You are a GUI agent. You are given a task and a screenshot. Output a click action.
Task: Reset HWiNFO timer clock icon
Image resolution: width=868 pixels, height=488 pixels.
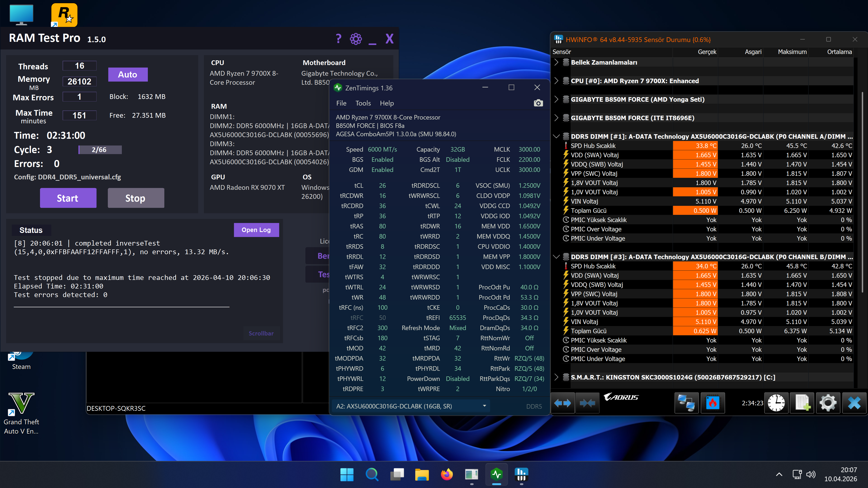(776, 403)
